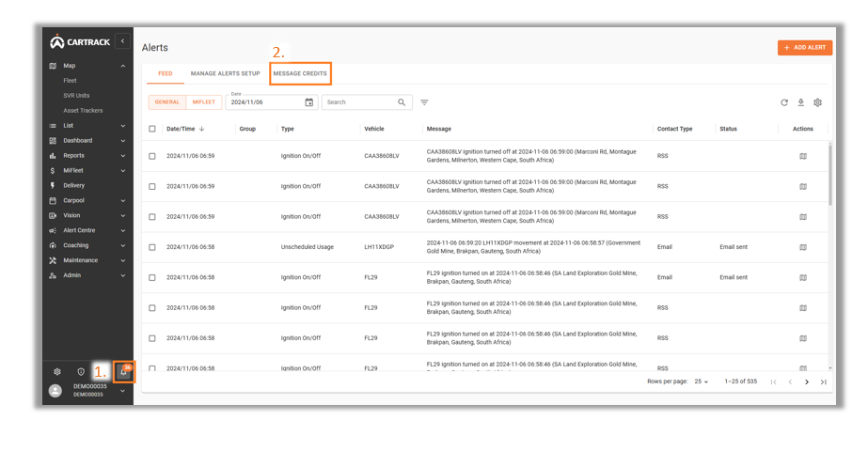Open the MANAGE ALERTS SETUP tab

(x=226, y=73)
